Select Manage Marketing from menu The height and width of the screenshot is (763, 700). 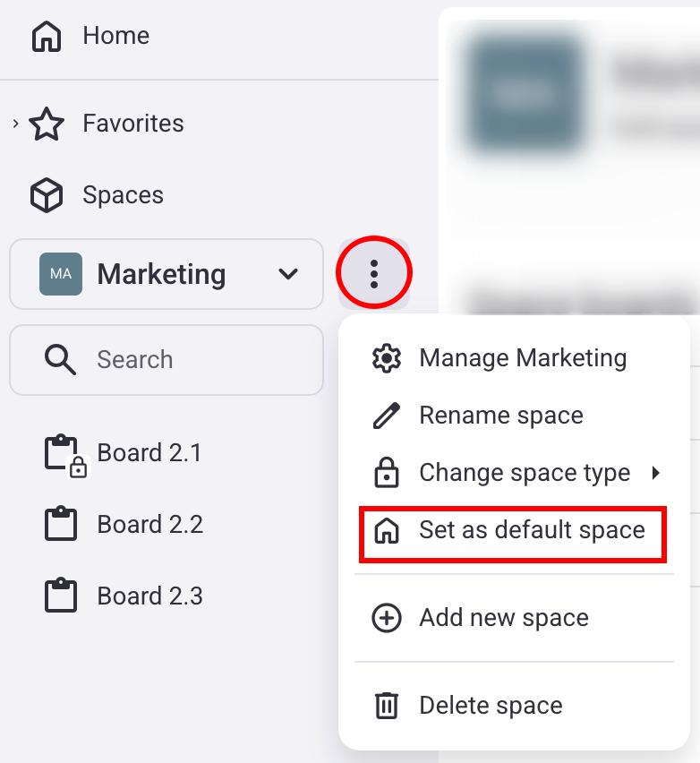pos(523,358)
